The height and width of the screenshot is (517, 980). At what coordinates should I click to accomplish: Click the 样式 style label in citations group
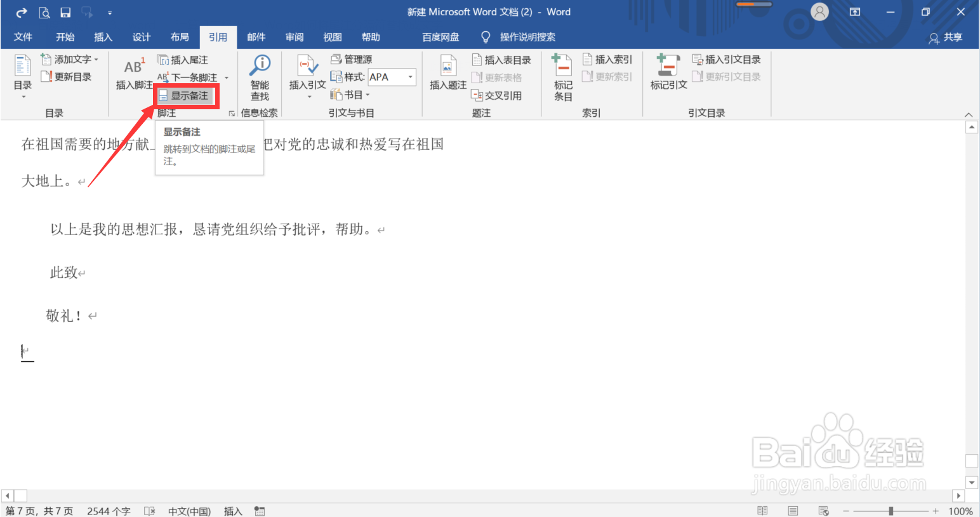pos(354,77)
